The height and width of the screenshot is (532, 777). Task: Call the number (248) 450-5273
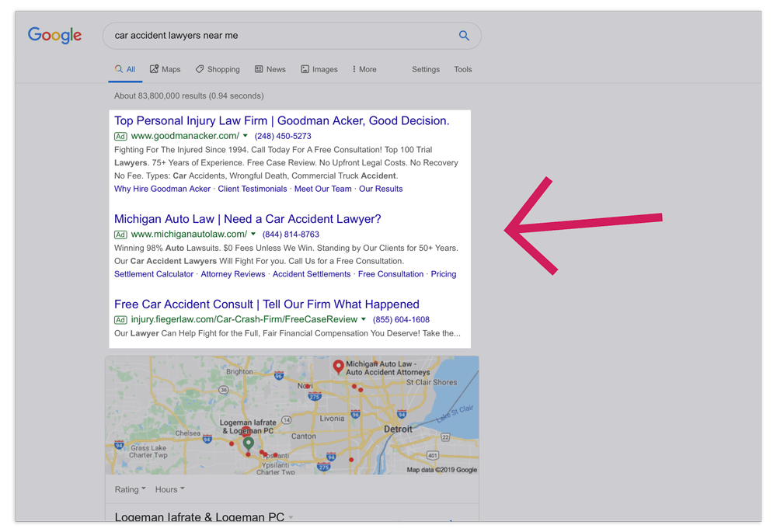coord(283,136)
